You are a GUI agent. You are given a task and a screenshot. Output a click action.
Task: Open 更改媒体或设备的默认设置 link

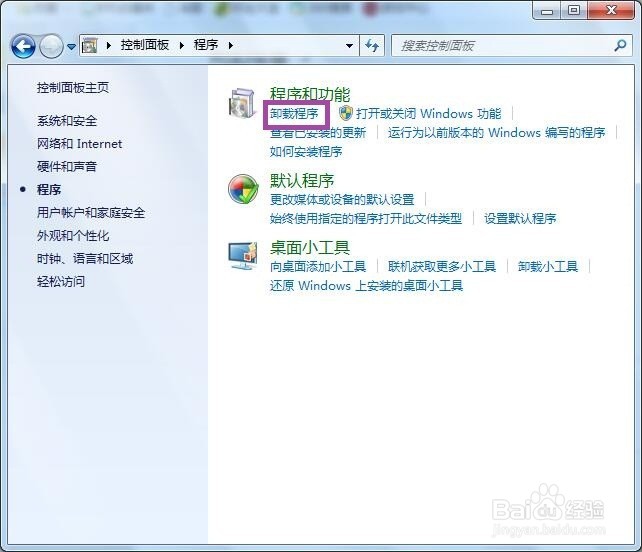(x=342, y=200)
